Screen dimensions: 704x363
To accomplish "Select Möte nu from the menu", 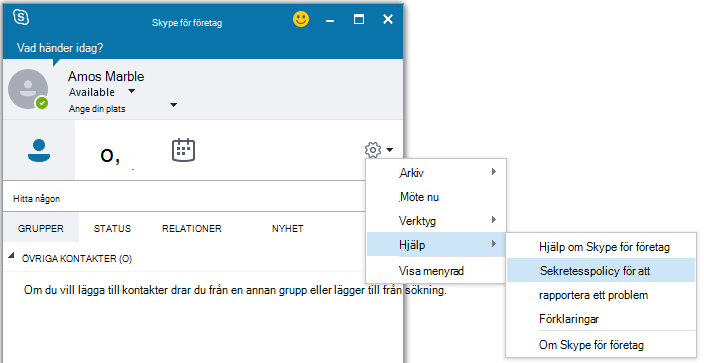I will click(436, 197).
